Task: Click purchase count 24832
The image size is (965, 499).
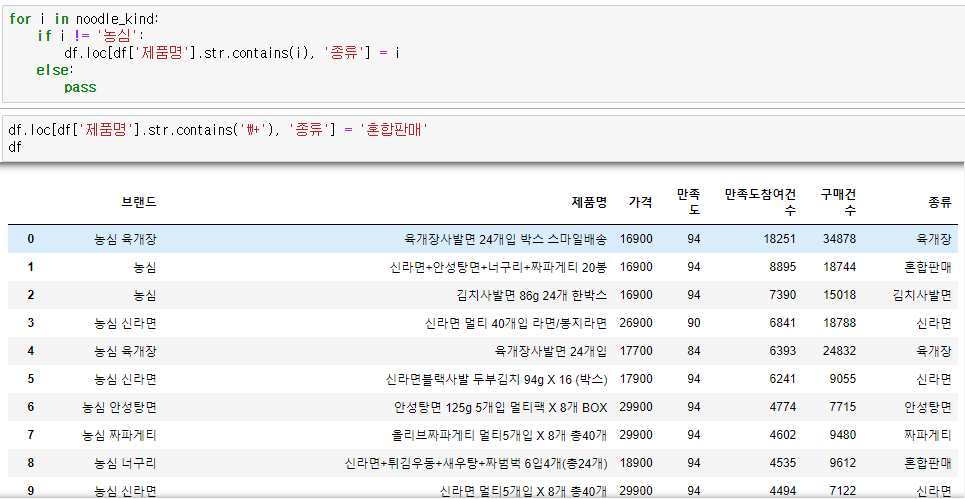Action: (839, 351)
